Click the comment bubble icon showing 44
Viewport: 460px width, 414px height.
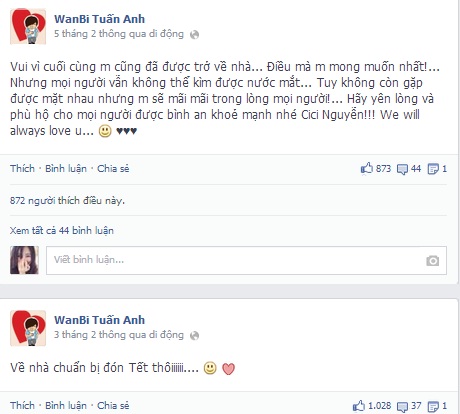tap(402, 169)
